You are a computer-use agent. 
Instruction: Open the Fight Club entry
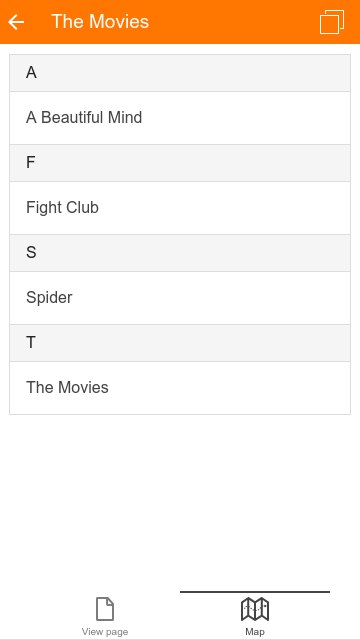[180, 208]
